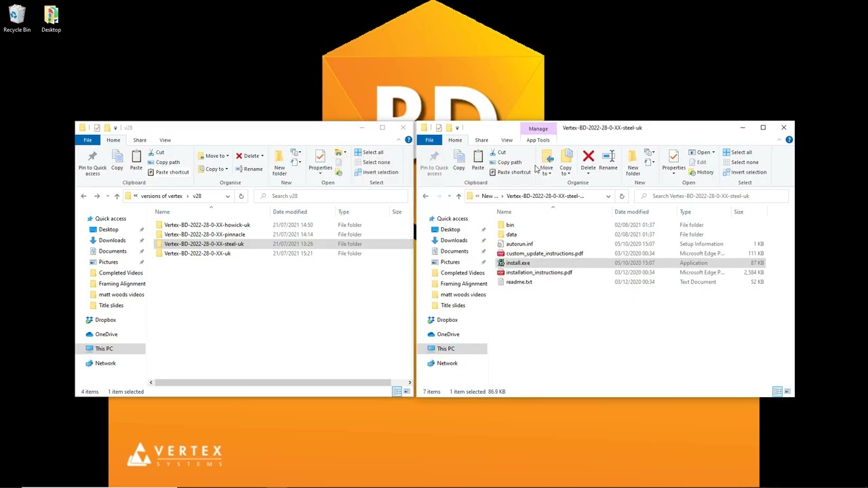Click the History icon in v28 window's Open group
Image resolution: width=868 pixels, height=488 pixels.
338,173
